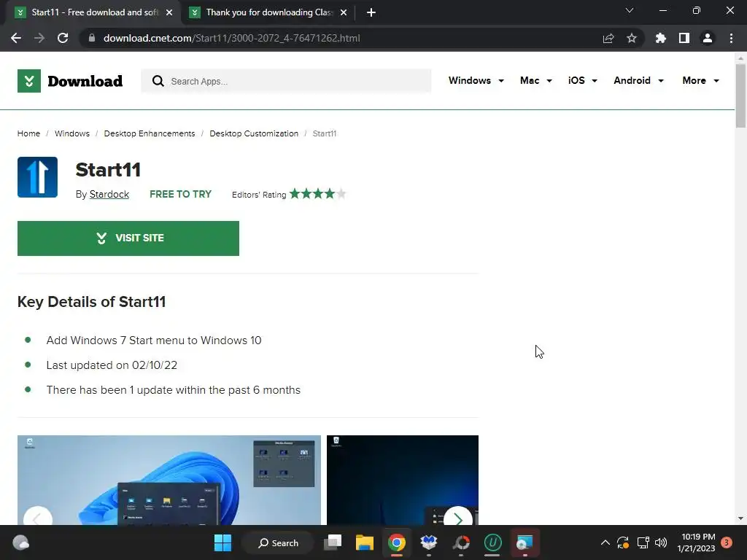Screen dimensions: 747x560
Task: Open the volume control in tray
Action: [x=661, y=542]
